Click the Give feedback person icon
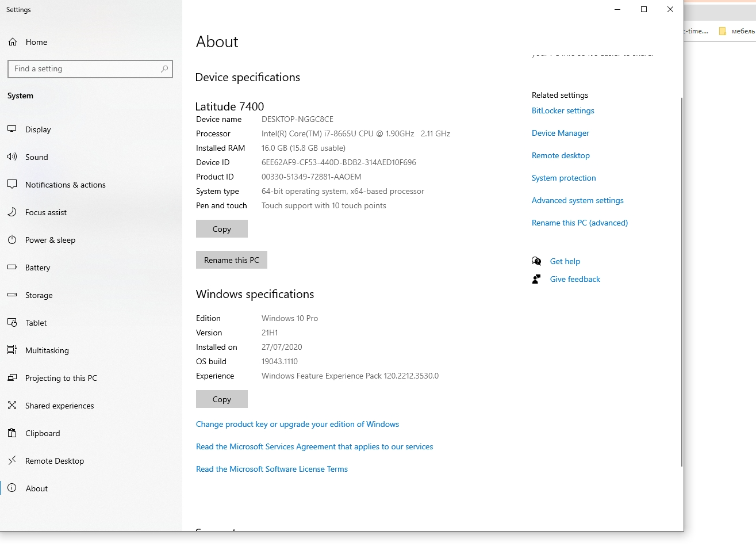 click(536, 279)
